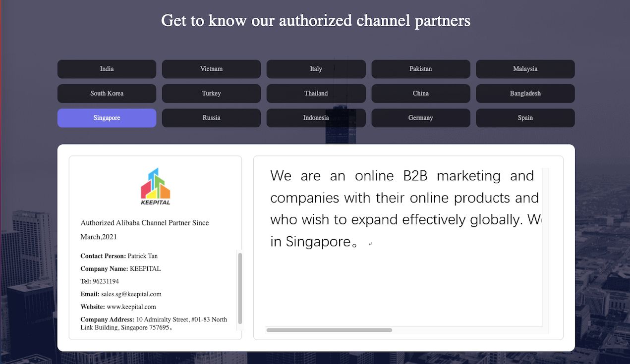Image resolution: width=630 pixels, height=364 pixels.
Task: Select the Malaysia country tab
Action: pyautogui.click(x=525, y=69)
